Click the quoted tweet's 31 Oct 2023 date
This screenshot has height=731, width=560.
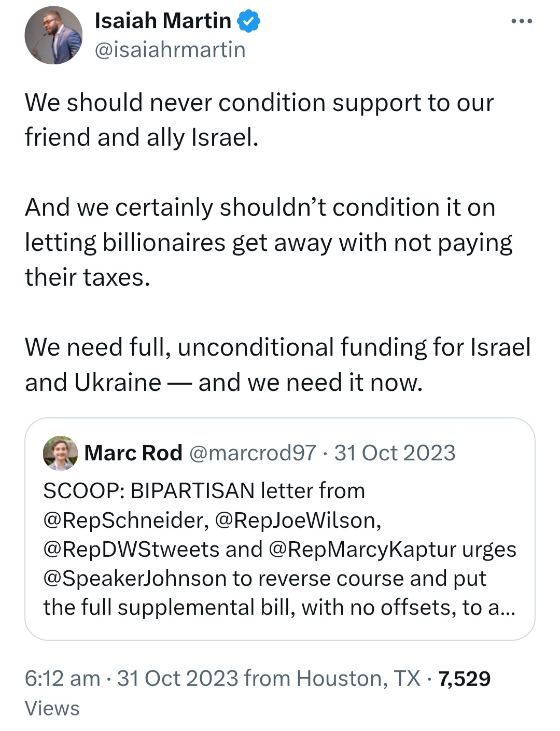395,453
